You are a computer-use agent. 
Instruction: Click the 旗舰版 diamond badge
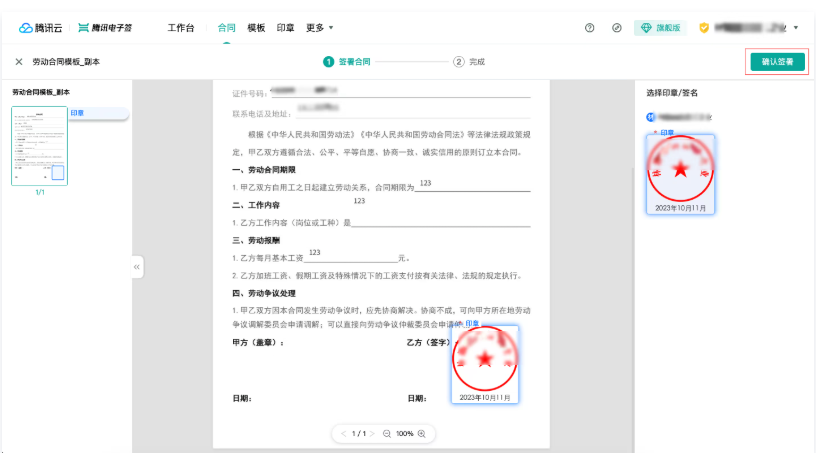tap(660, 28)
